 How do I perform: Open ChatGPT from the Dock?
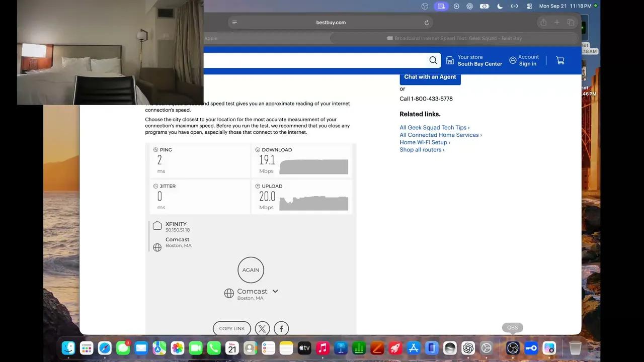pos(468,348)
